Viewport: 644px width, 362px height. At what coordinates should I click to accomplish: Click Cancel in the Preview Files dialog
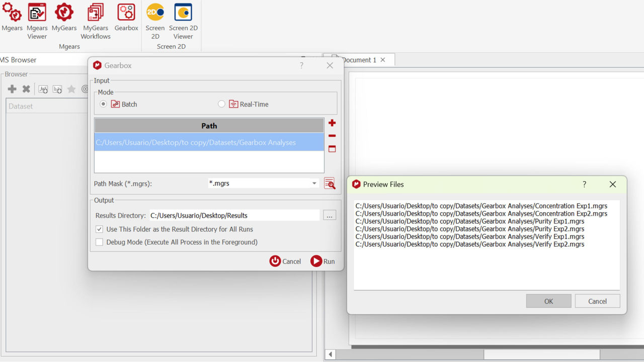click(597, 301)
